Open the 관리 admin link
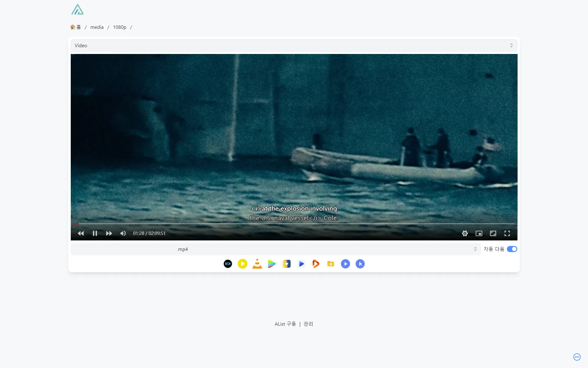 click(308, 324)
